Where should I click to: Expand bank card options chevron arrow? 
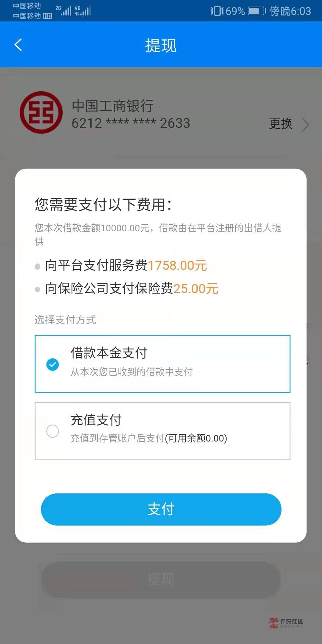[305, 124]
